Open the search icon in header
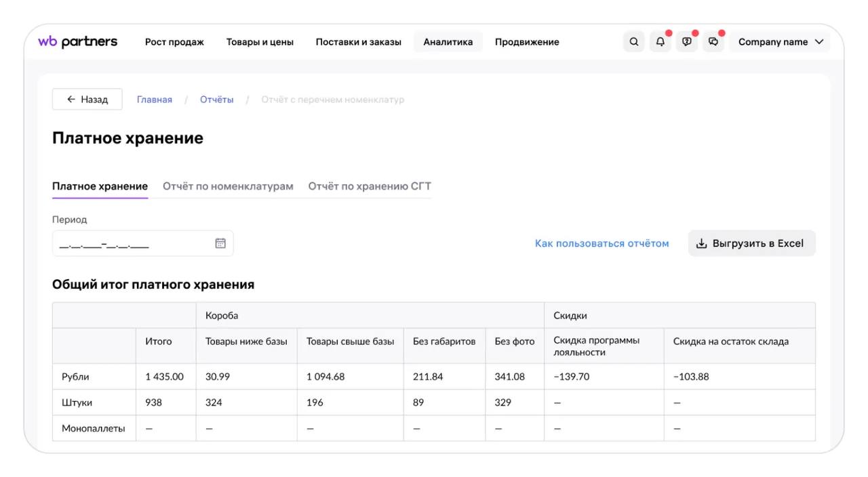The height and width of the screenshot is (477, 868). point(634,42)
